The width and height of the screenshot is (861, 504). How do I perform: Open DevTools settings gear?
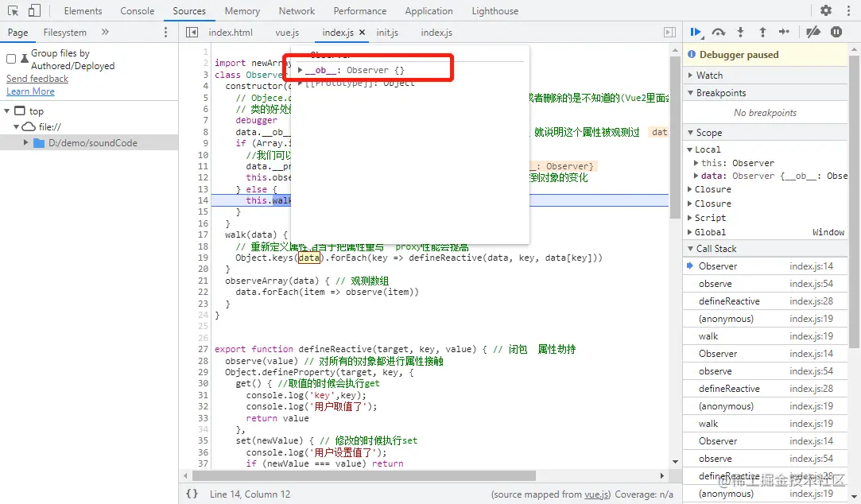pyautogui.click(x=826, y=10)
